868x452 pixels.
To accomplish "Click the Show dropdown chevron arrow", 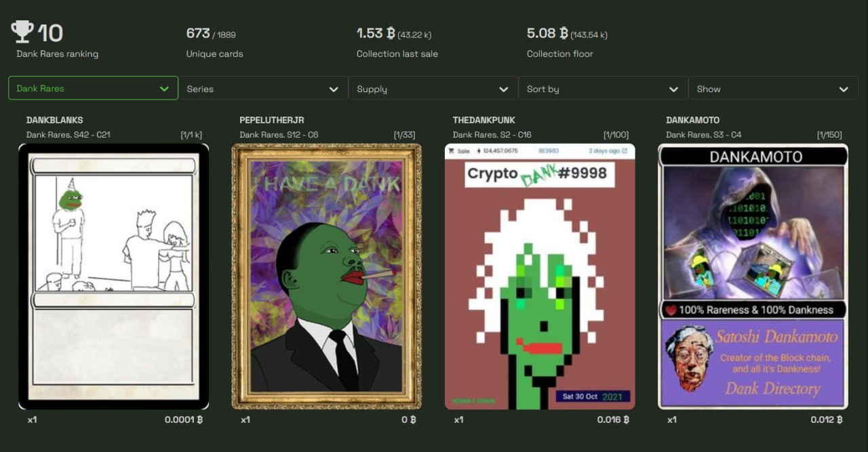I will tap(844, 89).
